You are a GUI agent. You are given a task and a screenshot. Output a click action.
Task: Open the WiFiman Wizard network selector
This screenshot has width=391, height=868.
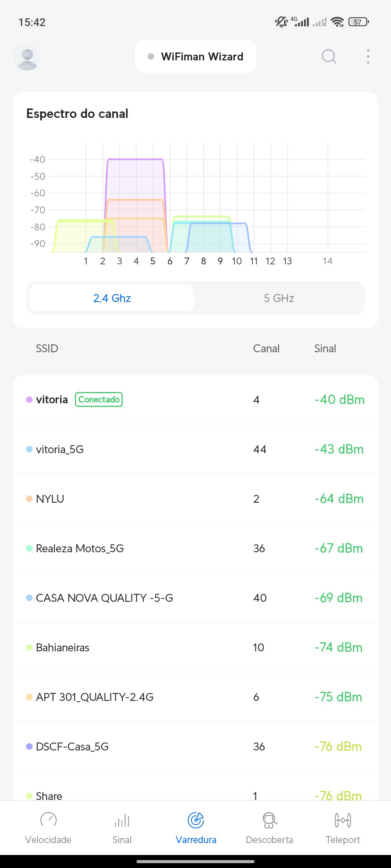(x=195, y=56)
